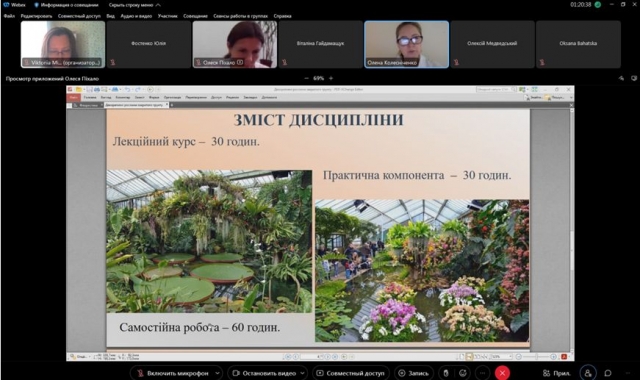The height and width of the screenshot is (380, 640).
Task: Toggle microphone with Включить микрофон
Action: click(173, 373)
